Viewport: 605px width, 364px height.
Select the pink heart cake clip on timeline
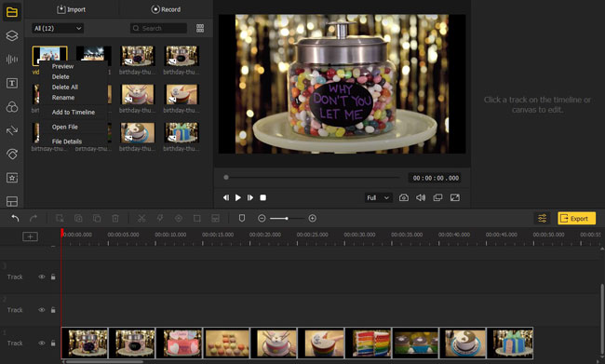pos(180,343)
